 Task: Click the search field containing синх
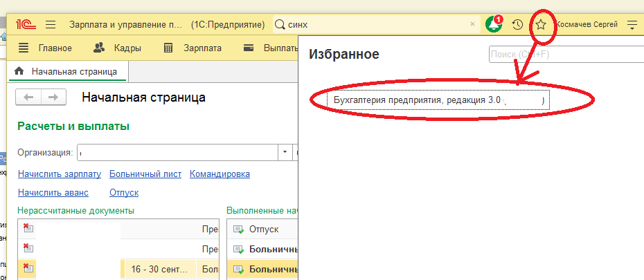pyautogui.click(x=376, y=25)
